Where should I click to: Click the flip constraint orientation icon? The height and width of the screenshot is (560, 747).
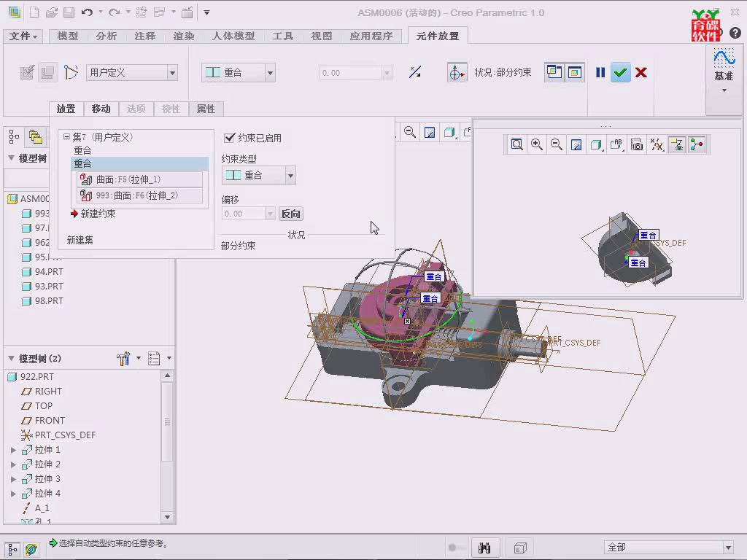415,72
